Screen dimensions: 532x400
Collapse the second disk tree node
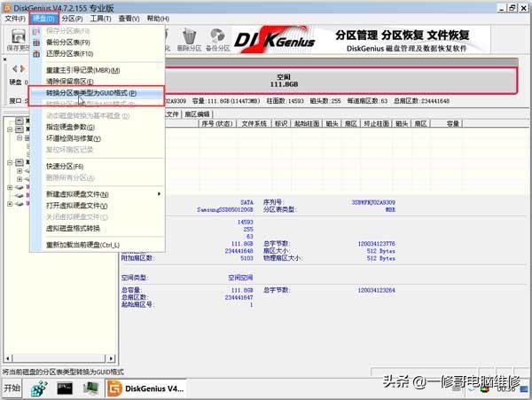coord(10,129)
